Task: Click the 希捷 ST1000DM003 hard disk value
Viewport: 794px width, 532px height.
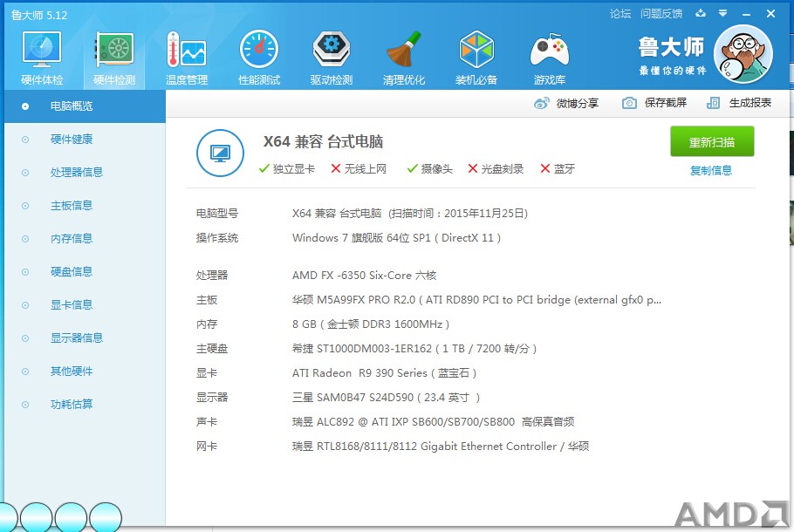Action: (414, 349)
